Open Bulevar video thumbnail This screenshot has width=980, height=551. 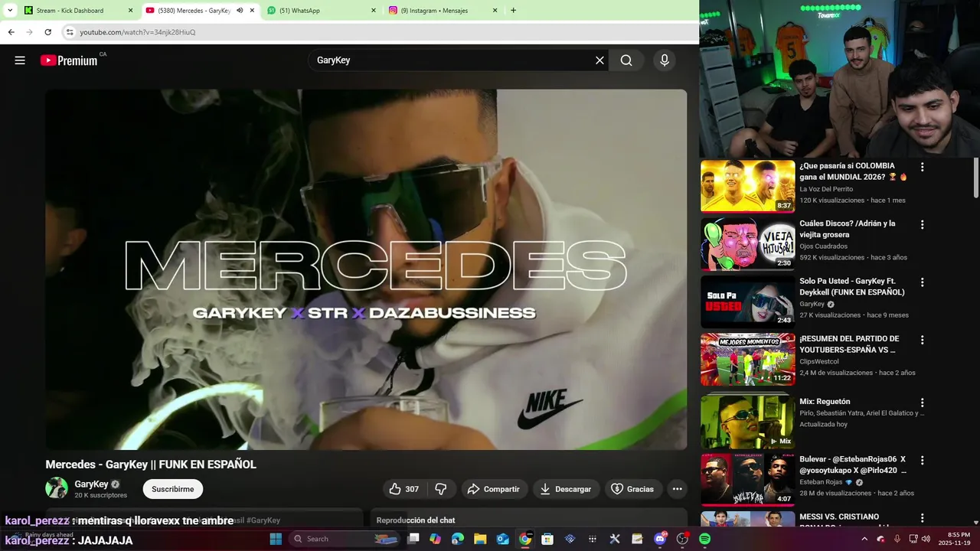[748, 480]
